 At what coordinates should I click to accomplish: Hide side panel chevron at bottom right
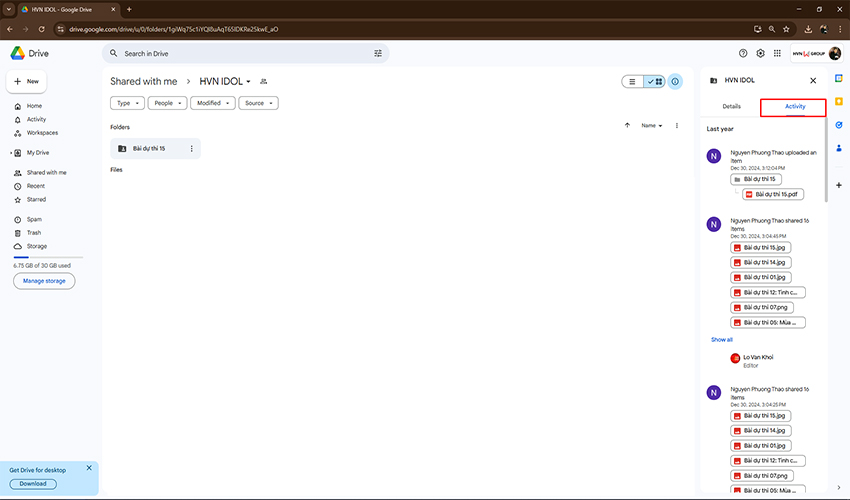click(x=839, y=487)
